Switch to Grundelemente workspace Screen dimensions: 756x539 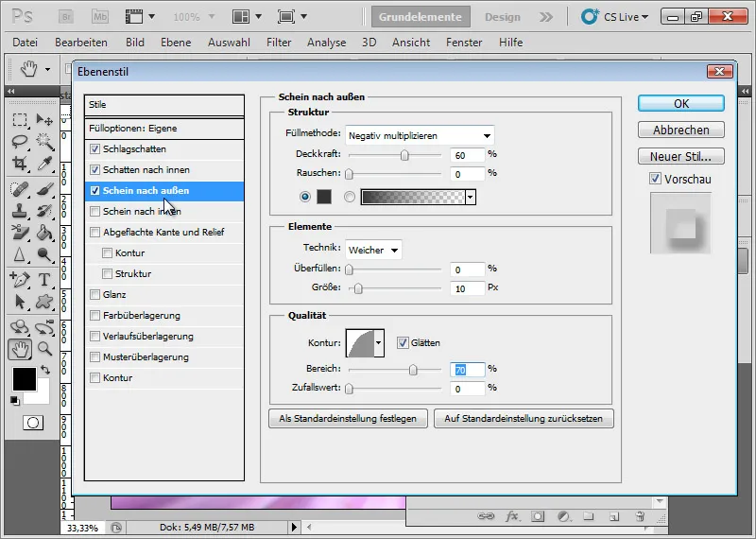point(421,17)
